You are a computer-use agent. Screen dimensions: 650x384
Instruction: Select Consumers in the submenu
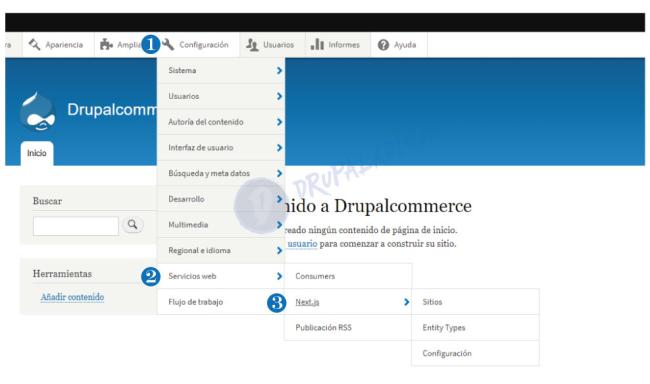348,276
